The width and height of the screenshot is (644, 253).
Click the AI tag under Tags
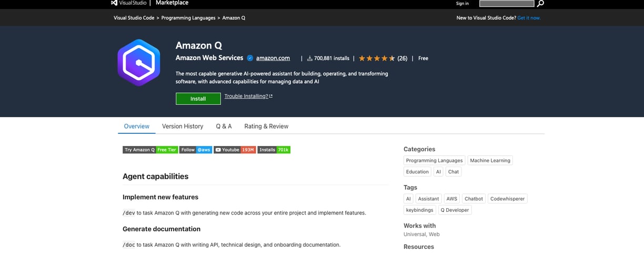[408, 199]
